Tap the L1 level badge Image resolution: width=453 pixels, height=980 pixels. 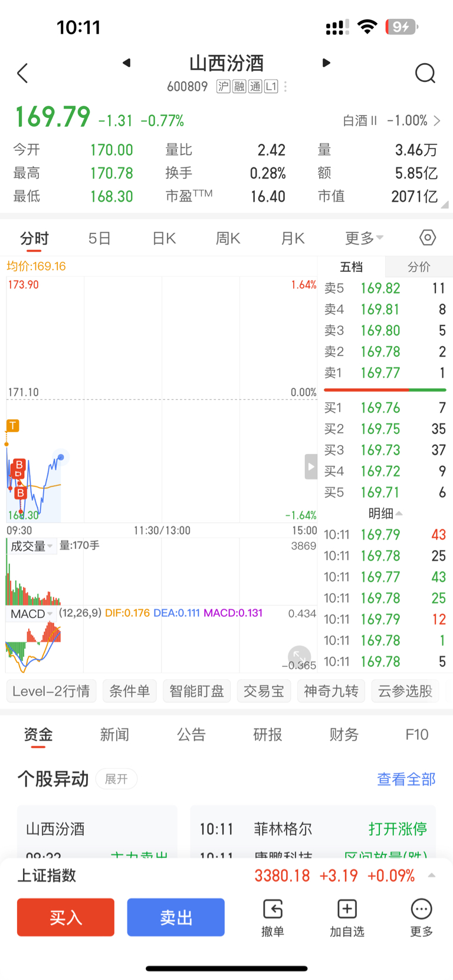click(271, 87)
